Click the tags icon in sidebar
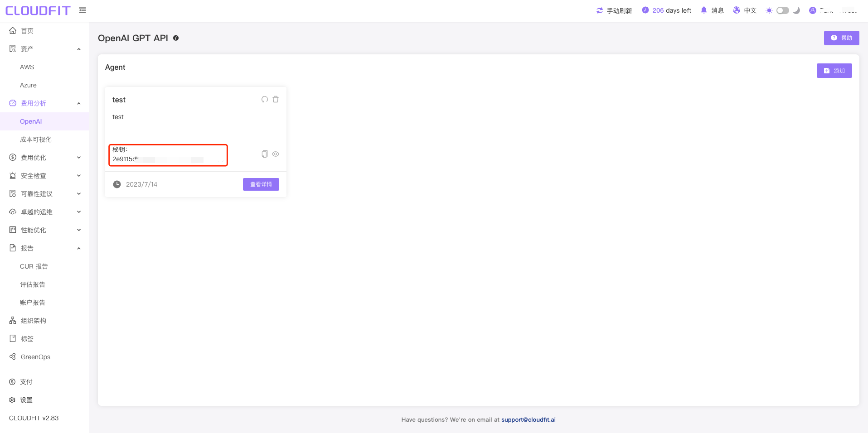The height and width of the screenshot is (433, 868). click(13, 339)
